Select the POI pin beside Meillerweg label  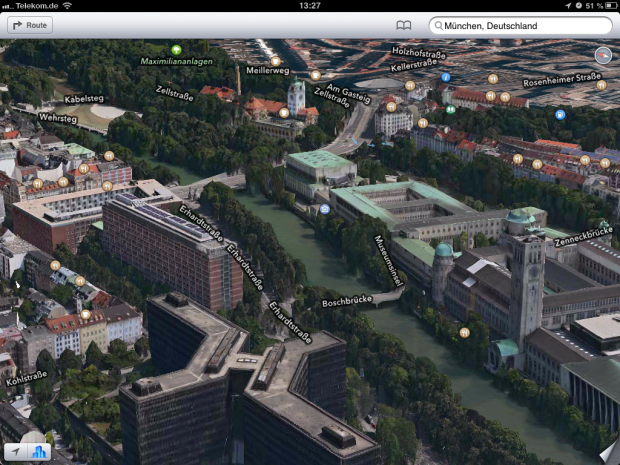[275, 60]
